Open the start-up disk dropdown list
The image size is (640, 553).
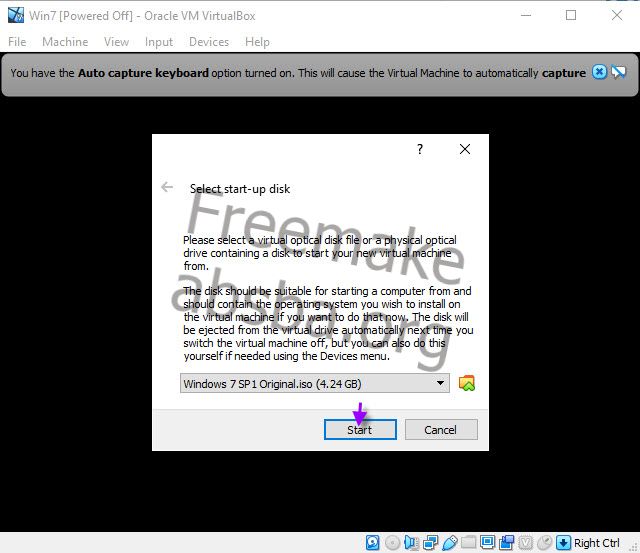(315, 383)
